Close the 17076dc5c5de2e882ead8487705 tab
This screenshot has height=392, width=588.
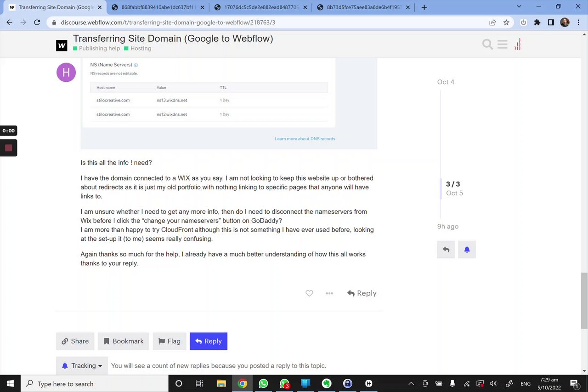pos(305,7)
